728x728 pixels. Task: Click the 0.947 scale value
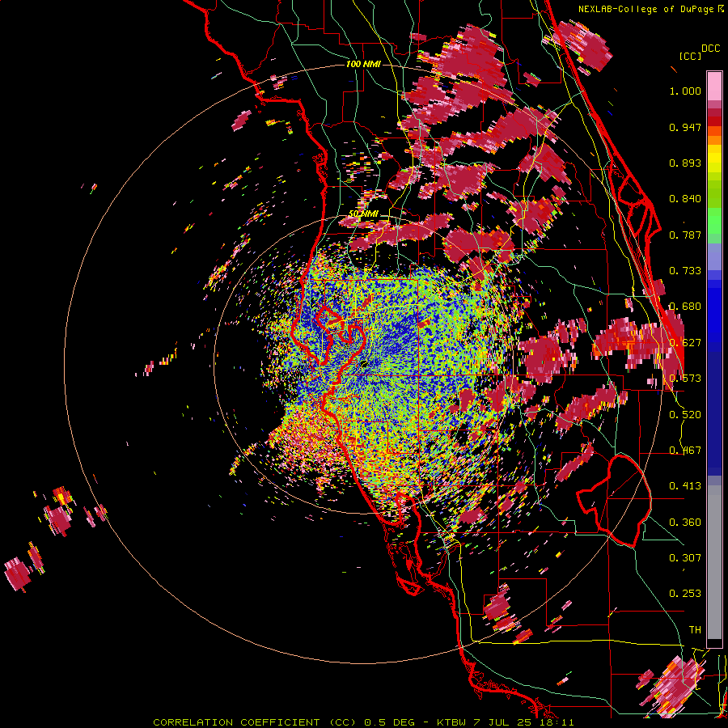pos(685,127)
